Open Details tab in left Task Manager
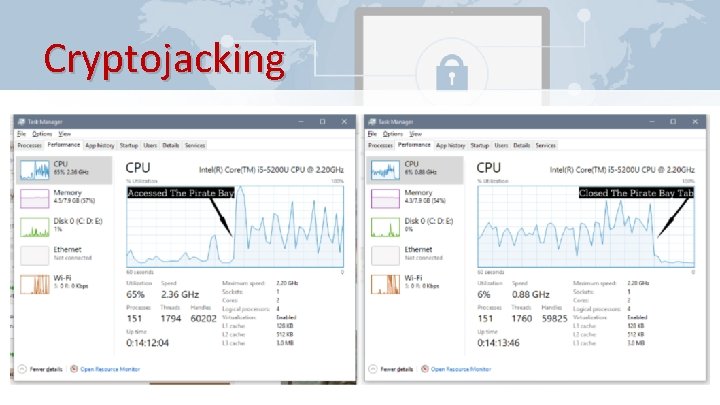 click(x=170, y=145)
